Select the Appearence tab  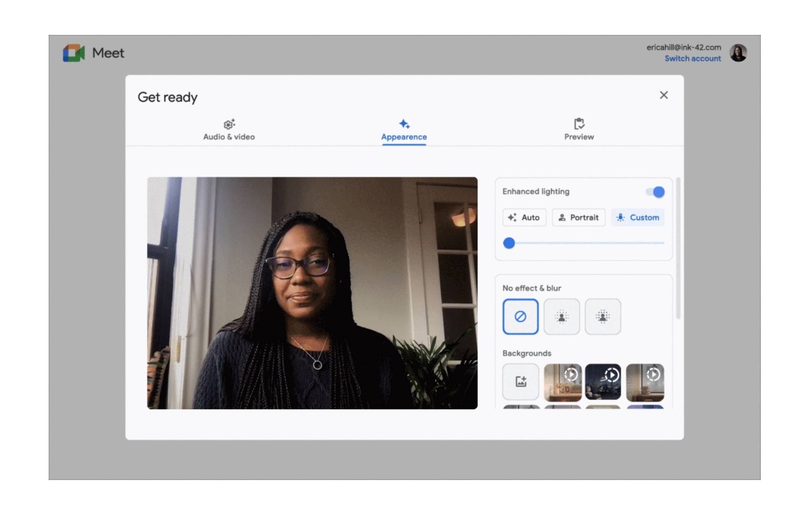click(x=404, y=130)
